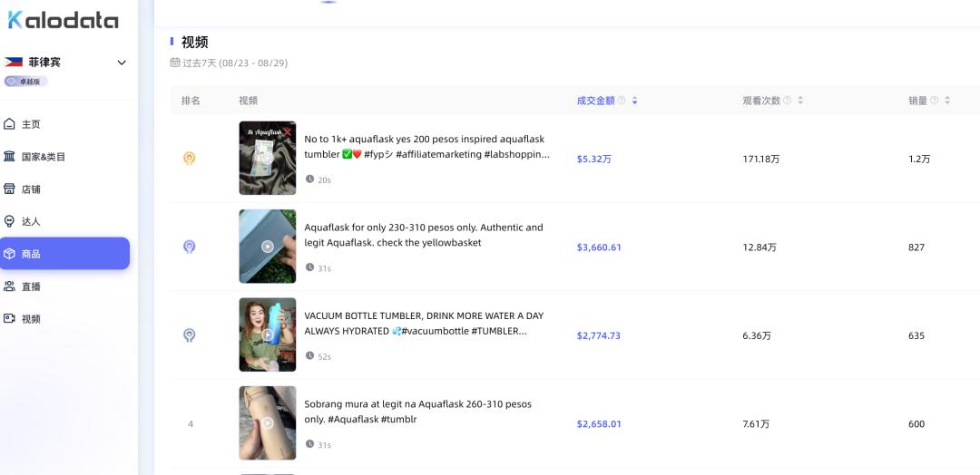Click the creator icon beside 达人
The height and width of the screenshot is (475, 980).
[9, 221]
